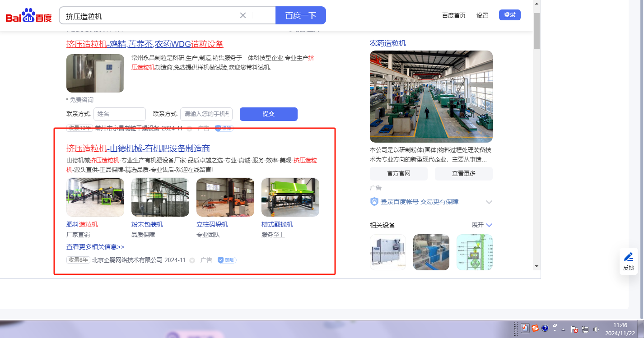The image size is (644, 338).
Task: Open the green diagram 相关设备 thumbnail
Action: point(475,252)
